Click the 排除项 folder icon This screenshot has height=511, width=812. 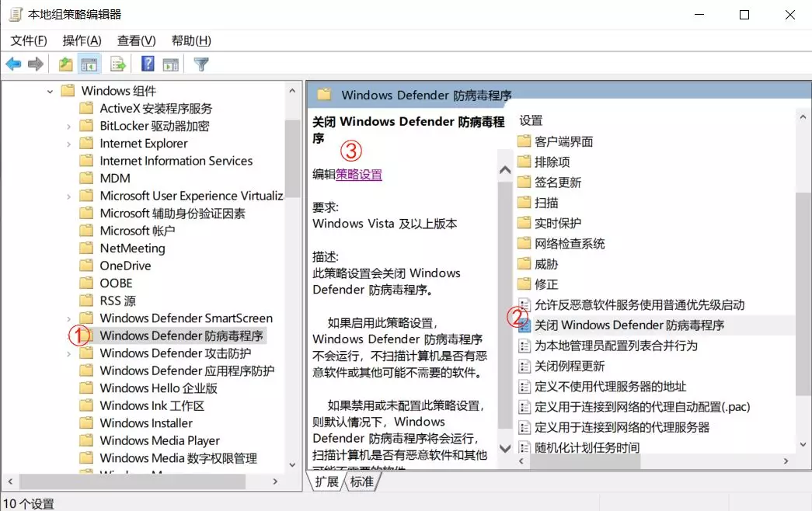click(524, 162)
